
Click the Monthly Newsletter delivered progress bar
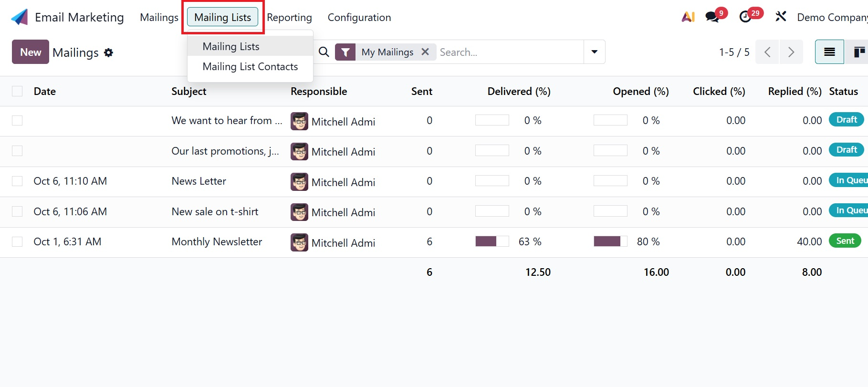[x=492, y=241]
